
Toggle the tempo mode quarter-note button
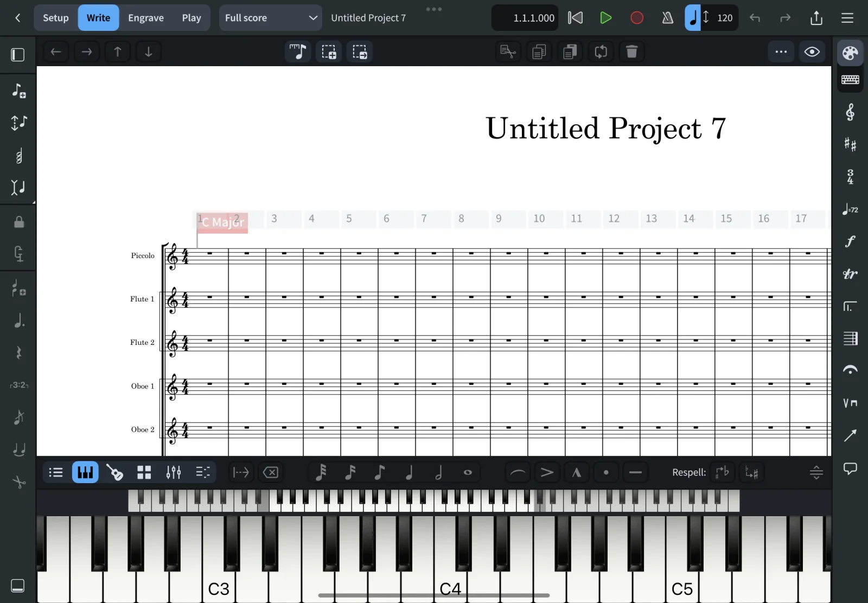point(693,18)
